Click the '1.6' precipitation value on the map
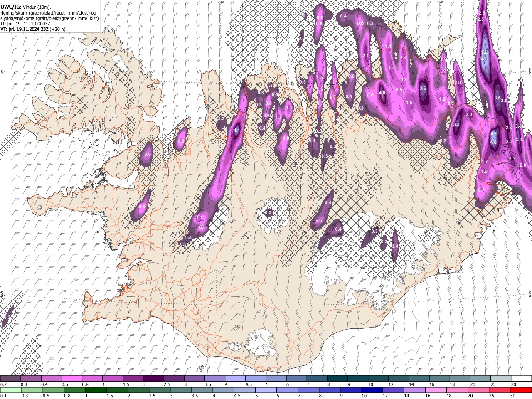 click(x=403, y=57)
